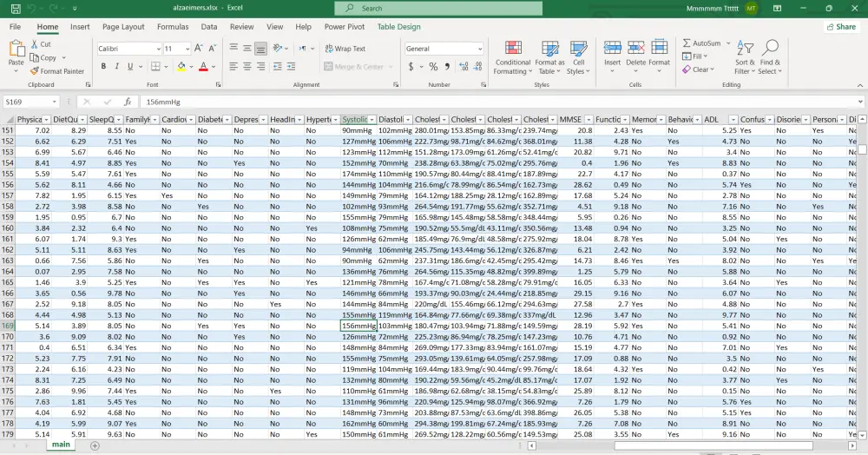Toggle Wrap Text

coord(345,49)
